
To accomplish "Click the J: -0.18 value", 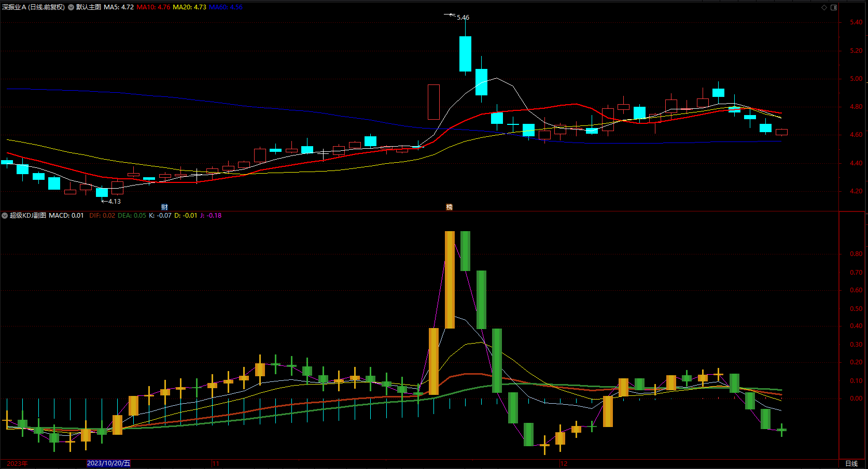I will (x=211, y=216).
